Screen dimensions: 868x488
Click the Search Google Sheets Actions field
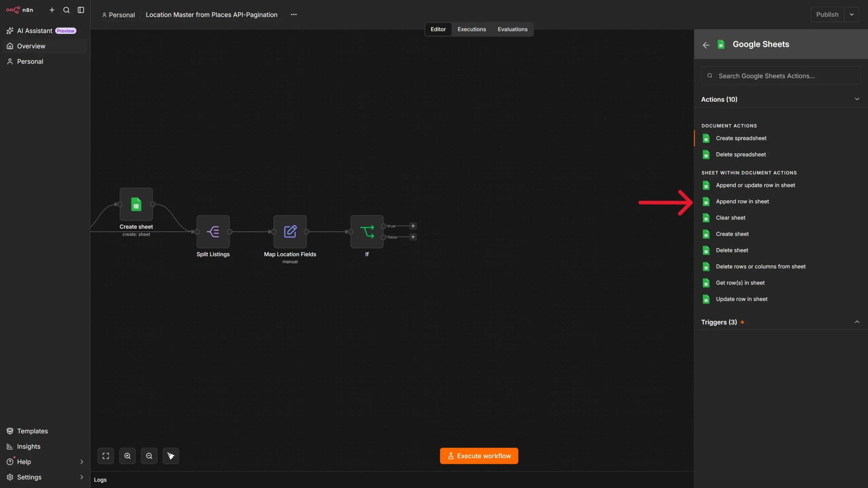pos(781,76)
